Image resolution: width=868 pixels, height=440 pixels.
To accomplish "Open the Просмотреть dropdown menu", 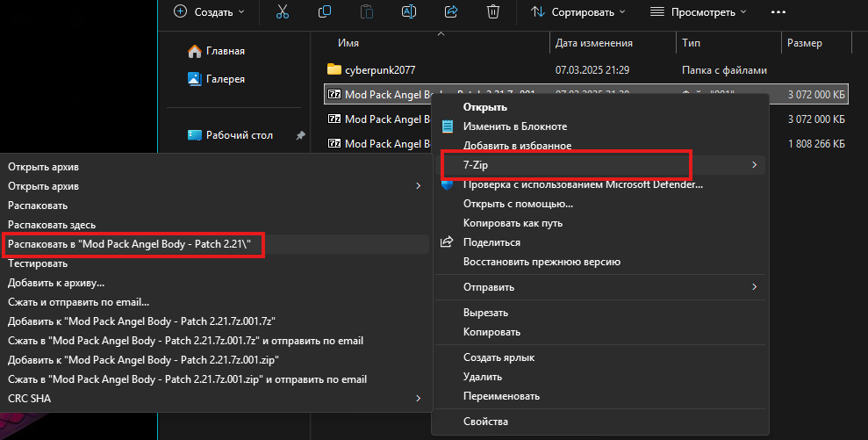I will click(698, 12).
